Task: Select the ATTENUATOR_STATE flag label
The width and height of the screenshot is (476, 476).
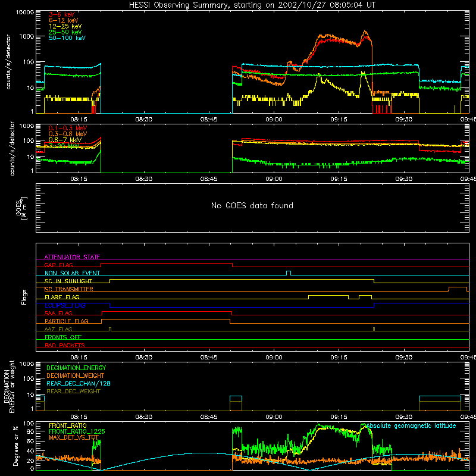Action: [72, 257]
